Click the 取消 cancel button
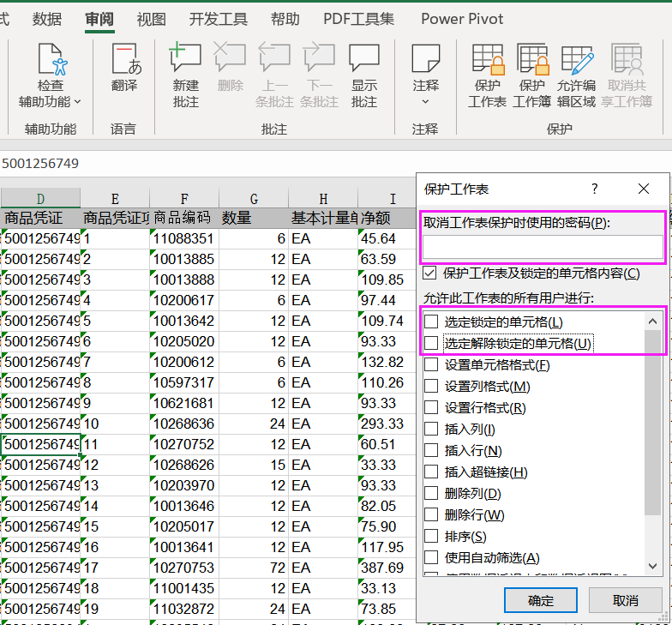The width and height of the screenshot is (672, 625). [x=626, y=600]
